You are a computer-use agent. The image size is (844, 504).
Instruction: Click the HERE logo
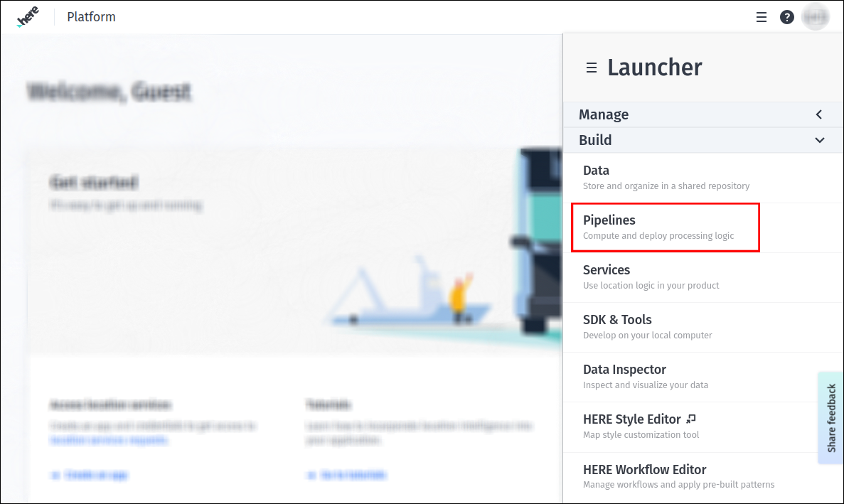coord(28,16)
